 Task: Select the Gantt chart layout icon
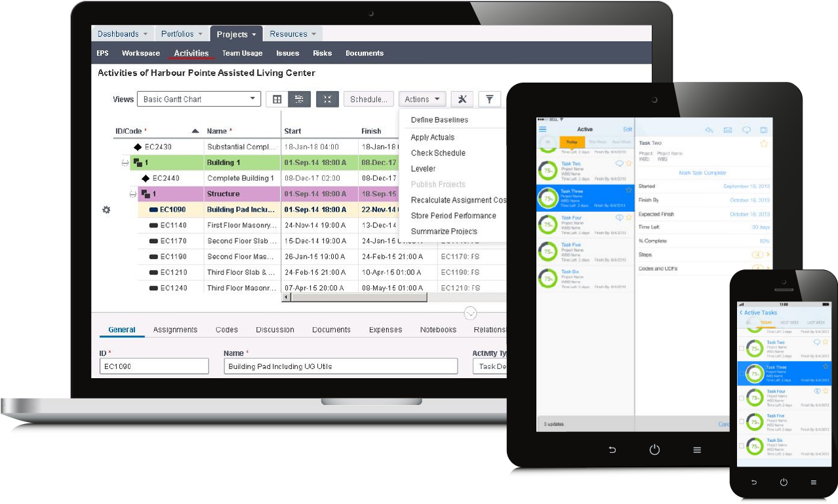tap(299, 99)
